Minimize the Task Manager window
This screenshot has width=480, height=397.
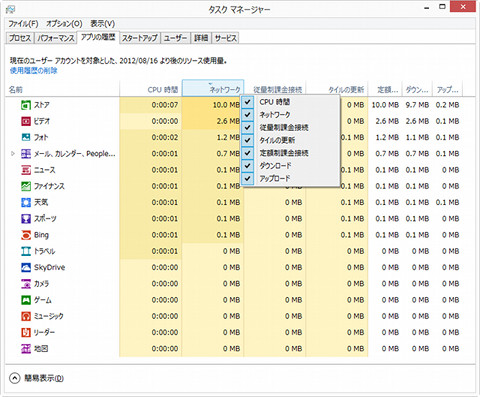(x=426, y=8)
